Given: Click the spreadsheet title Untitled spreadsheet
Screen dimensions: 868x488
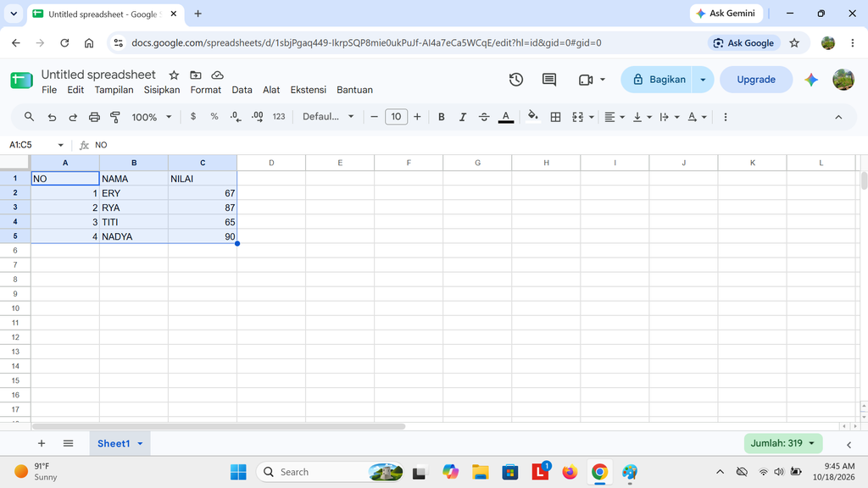Looking at the screenshot, I should [x=98, y=75].
